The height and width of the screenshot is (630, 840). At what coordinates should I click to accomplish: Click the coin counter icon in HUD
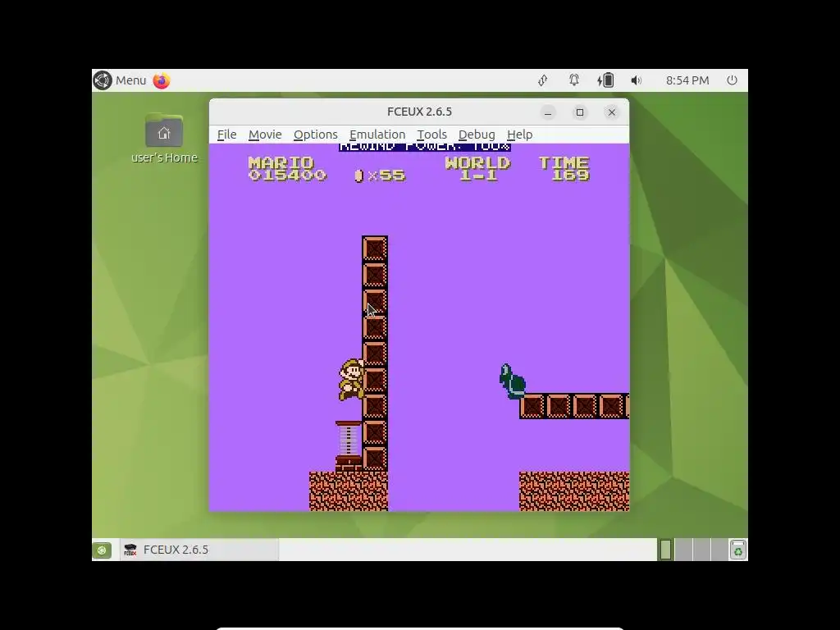(359, 176)
